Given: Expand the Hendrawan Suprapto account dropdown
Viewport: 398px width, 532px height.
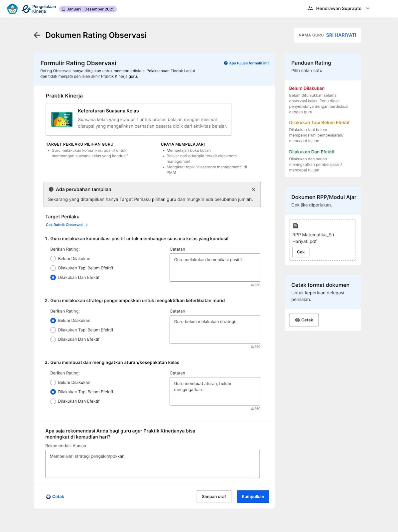Looking at the screenshot, I should click(x=367, y=9).
